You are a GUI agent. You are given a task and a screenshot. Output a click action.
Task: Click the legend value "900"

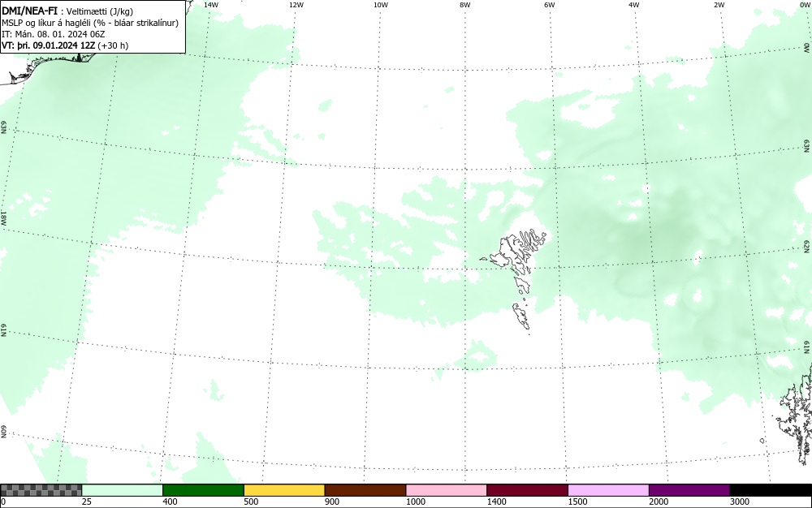pos(332,502)
